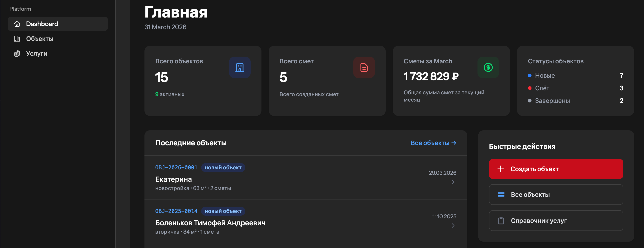This screenshot has height=248, width=644.
Task: Open the OBJ-2025-0014 object code
Action: coord(176,211)
